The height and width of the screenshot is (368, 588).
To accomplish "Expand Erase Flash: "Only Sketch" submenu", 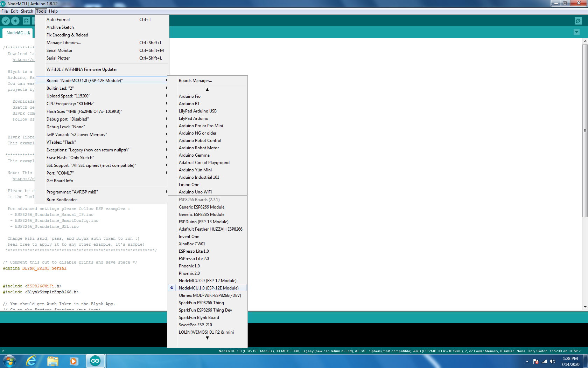I will click(101, 158).
